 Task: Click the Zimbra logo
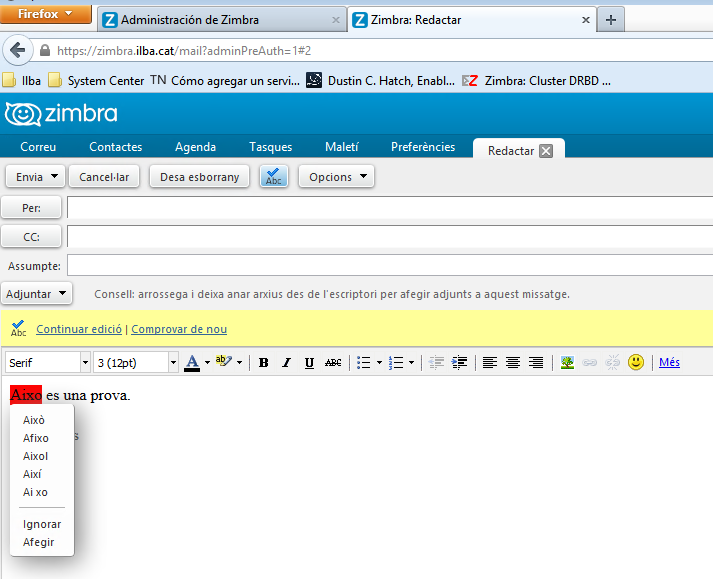click(x=61, y=114)
